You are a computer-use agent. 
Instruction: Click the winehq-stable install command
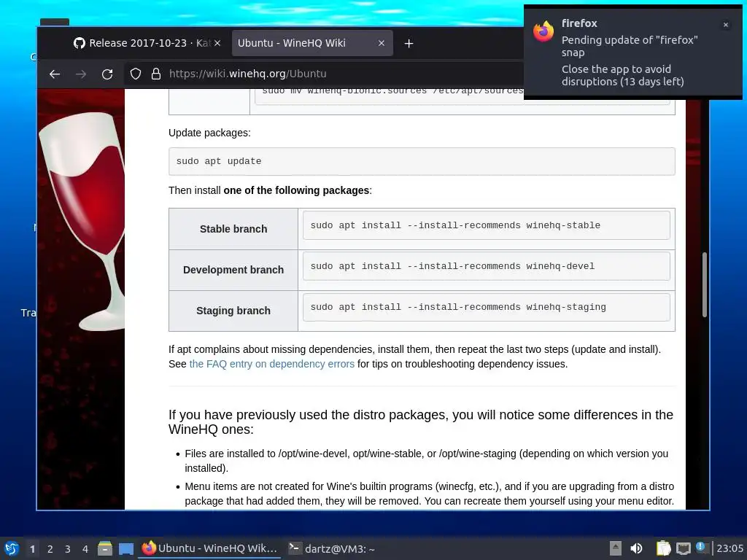click(x=487, y=225)
